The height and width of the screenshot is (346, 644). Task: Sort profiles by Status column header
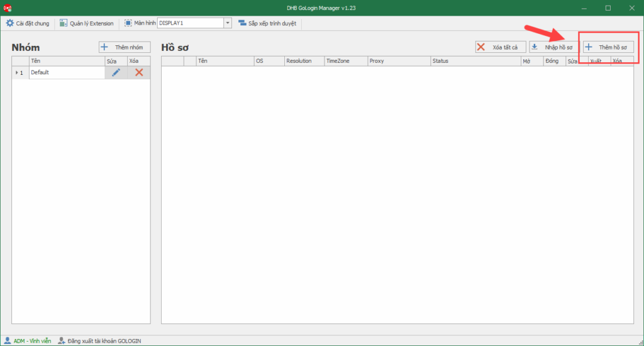[475, 61]
